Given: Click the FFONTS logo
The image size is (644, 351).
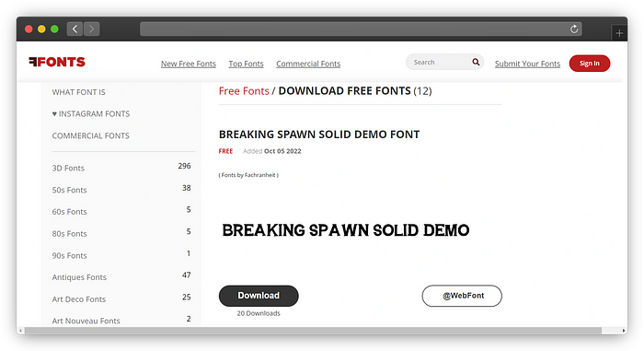Looking at the screenshot, I should pos(57,62).
